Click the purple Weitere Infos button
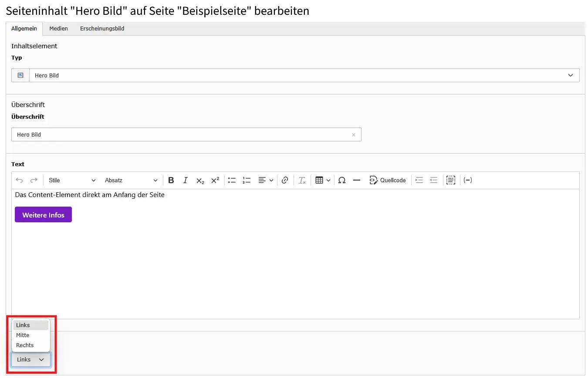The width and height of the screenshot is (588, 378). pos(43,215)
